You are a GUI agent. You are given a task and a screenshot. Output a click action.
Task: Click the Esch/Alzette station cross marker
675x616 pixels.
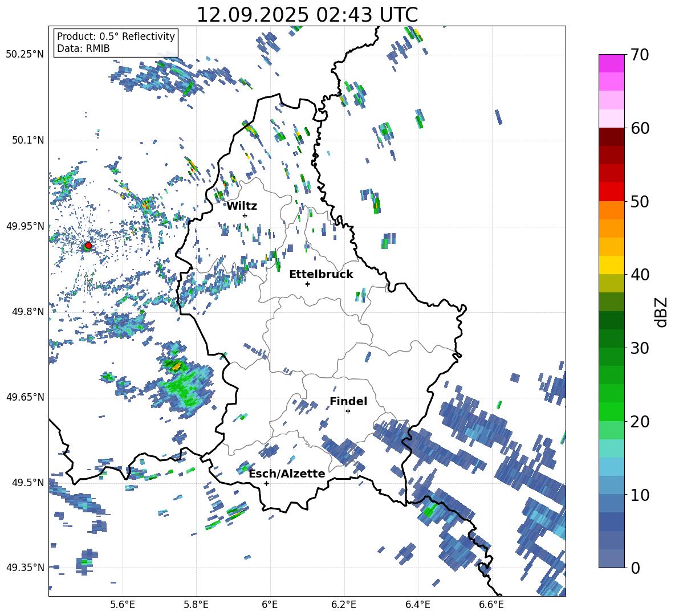266,483
